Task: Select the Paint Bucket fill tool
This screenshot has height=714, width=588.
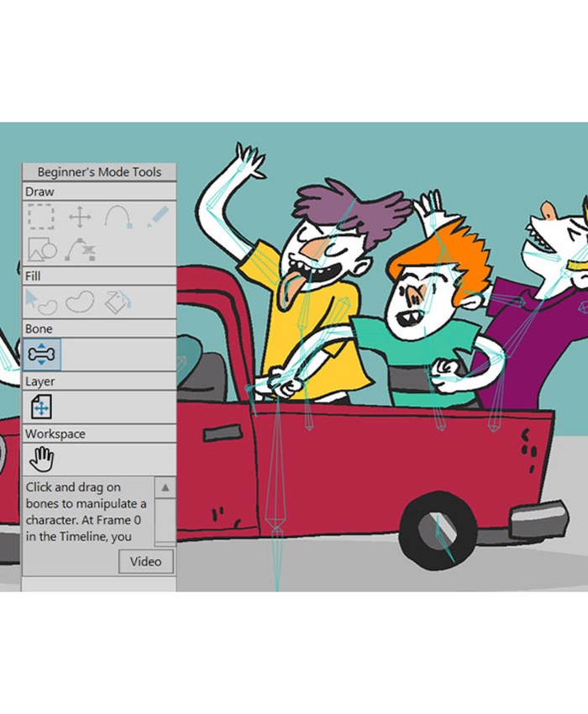Action: tap(118, 302)
